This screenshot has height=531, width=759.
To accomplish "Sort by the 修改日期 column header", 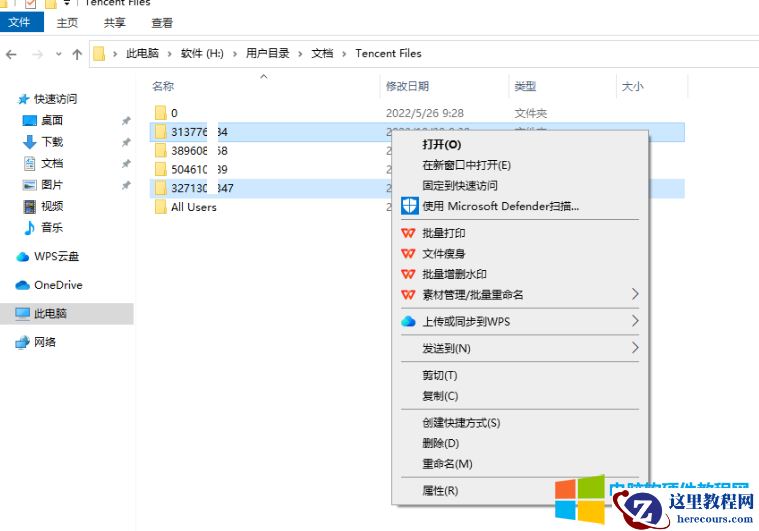I will click(x=407, y=86).
